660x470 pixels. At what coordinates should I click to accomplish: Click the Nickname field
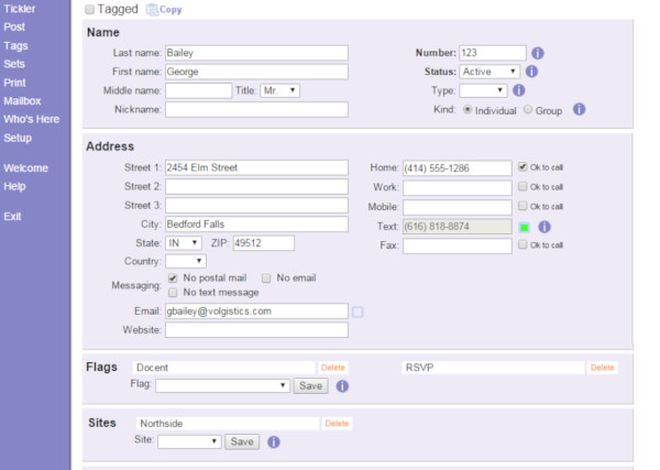(257, 109)
